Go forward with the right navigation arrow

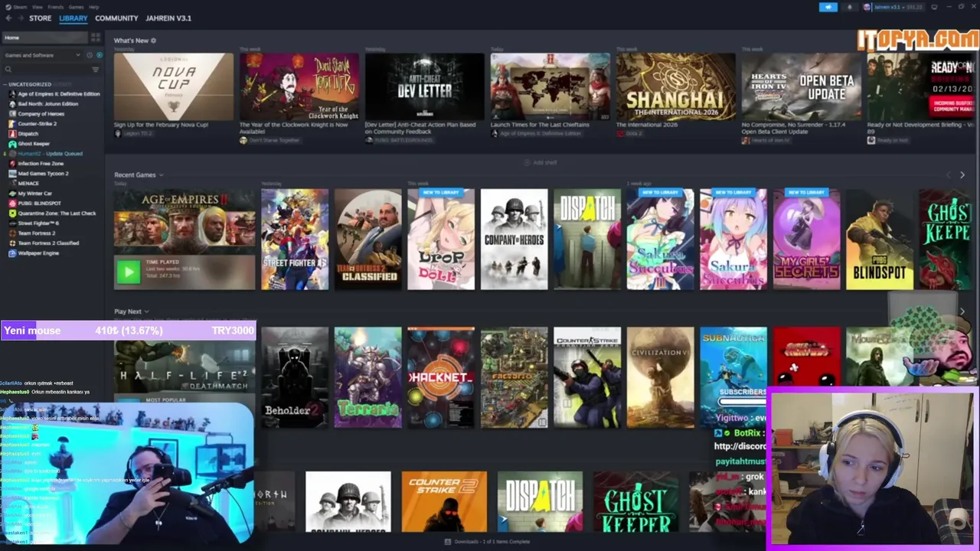pos(20,18)
